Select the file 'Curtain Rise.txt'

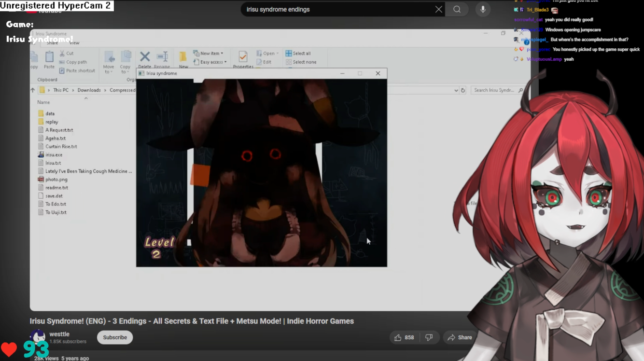pyautogui.click(x=57, y=146)
